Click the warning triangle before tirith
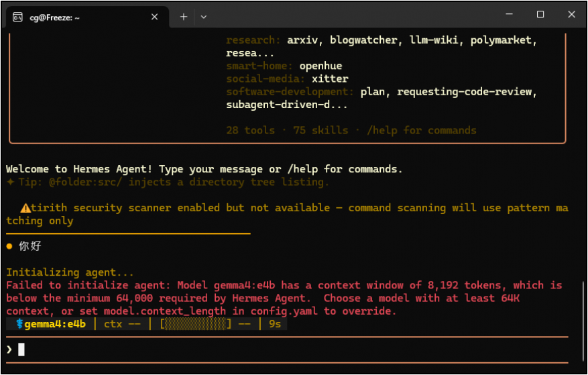 (25, 208)
